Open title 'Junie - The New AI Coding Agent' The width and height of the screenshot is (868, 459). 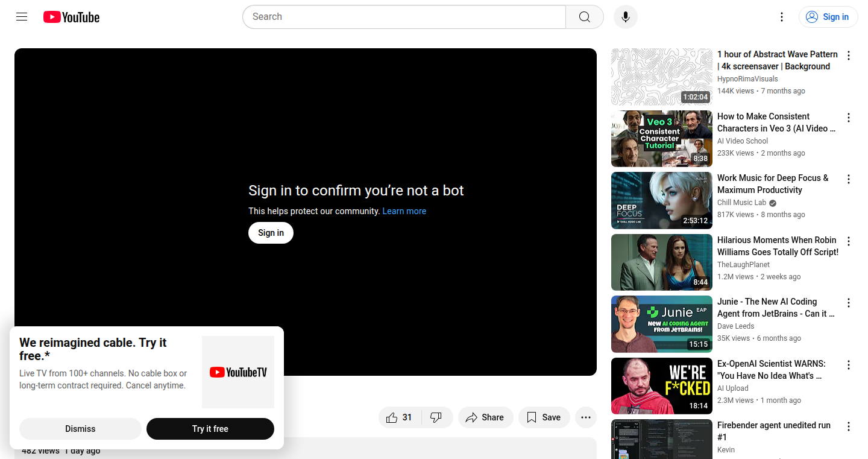point(776,308)
